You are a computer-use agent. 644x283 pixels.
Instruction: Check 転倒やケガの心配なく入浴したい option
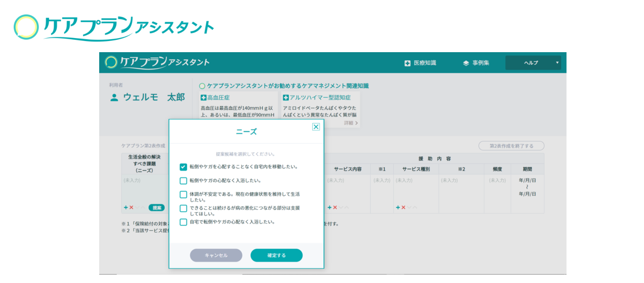[183, 181]
